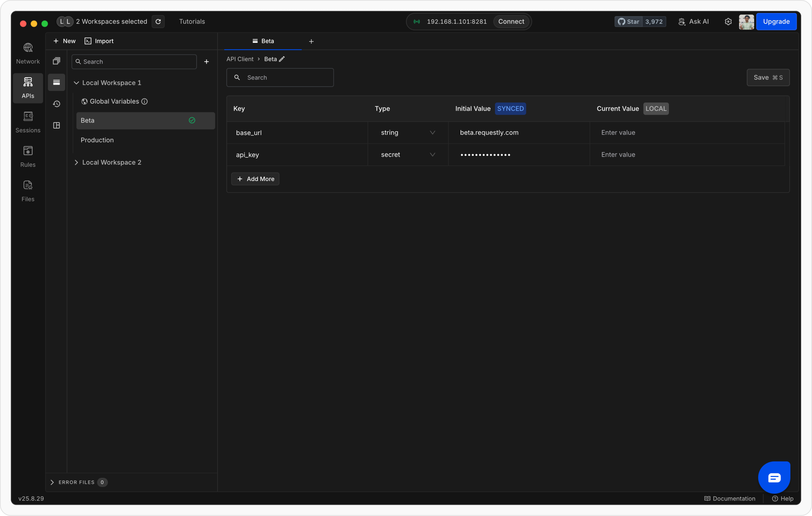This screenshot has height=516, width=812.
Task: Expand the Error Files section
Action: [x=52, y=482]
